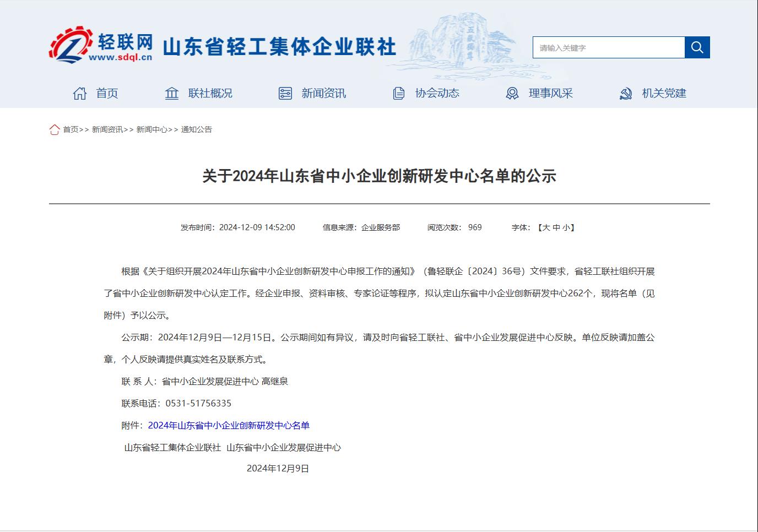Open 通知公告 breadcrumb link

[197, 129]
